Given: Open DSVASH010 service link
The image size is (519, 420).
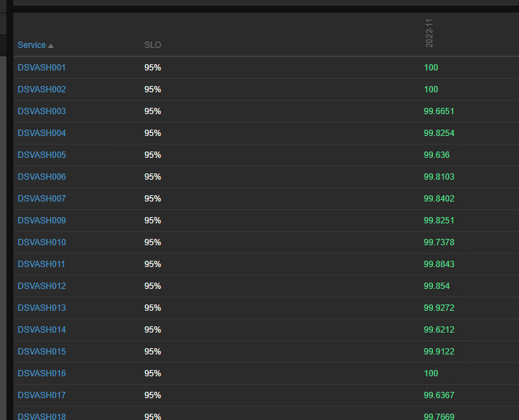Looking at the screenshot, I should [x=42, y=242].
